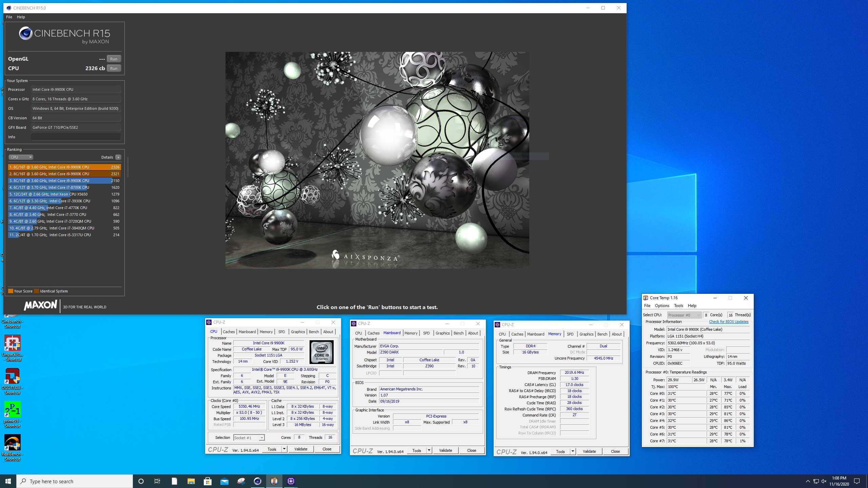Switch to CPU-Z in the taskbar

(291, 481)
